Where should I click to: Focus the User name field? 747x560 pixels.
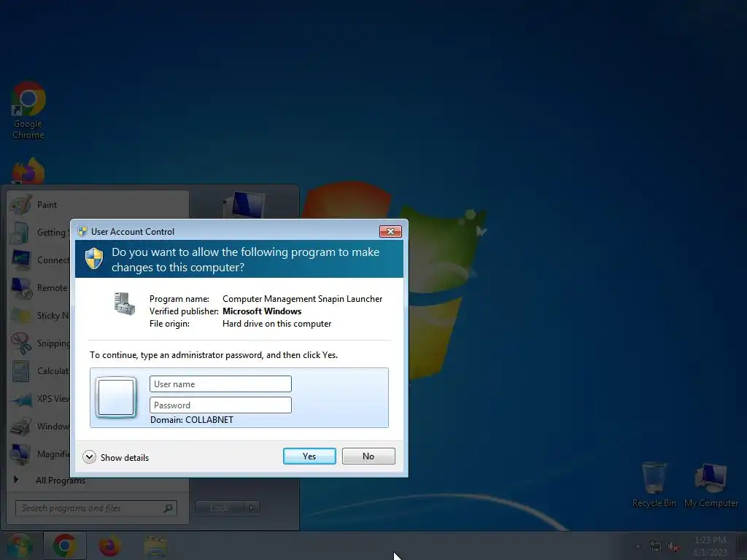point(220,384)
